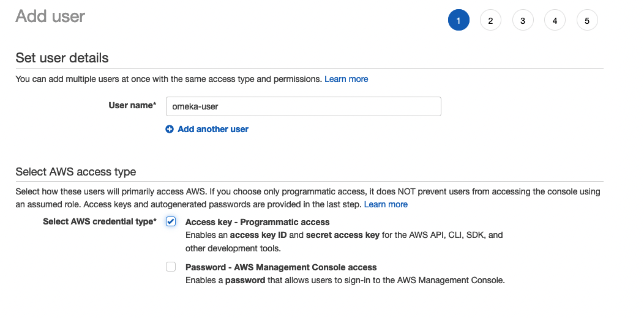The image size is (644, 318).
Task: Click into the User name input field
Action: [304, 106]
